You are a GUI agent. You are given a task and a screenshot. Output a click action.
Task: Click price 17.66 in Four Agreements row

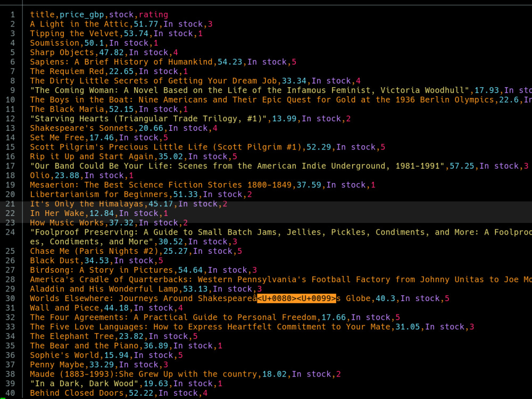[x=334, y=319]
